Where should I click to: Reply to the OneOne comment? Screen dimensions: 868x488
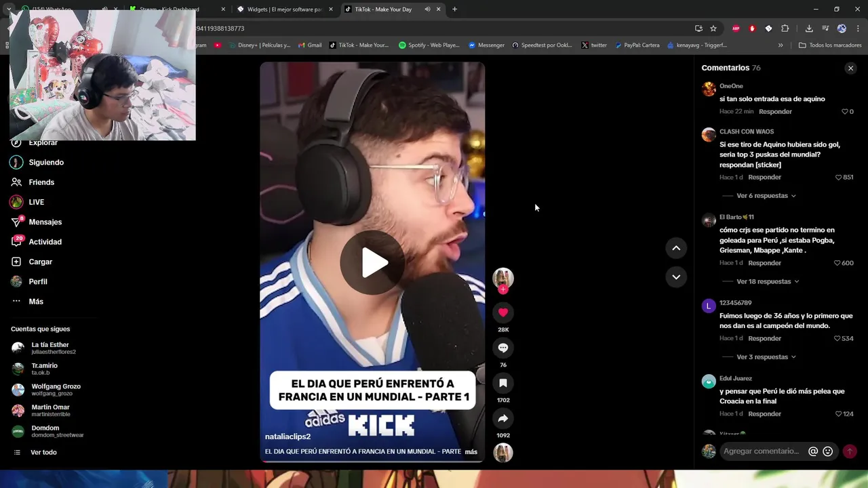click(775, 112)
